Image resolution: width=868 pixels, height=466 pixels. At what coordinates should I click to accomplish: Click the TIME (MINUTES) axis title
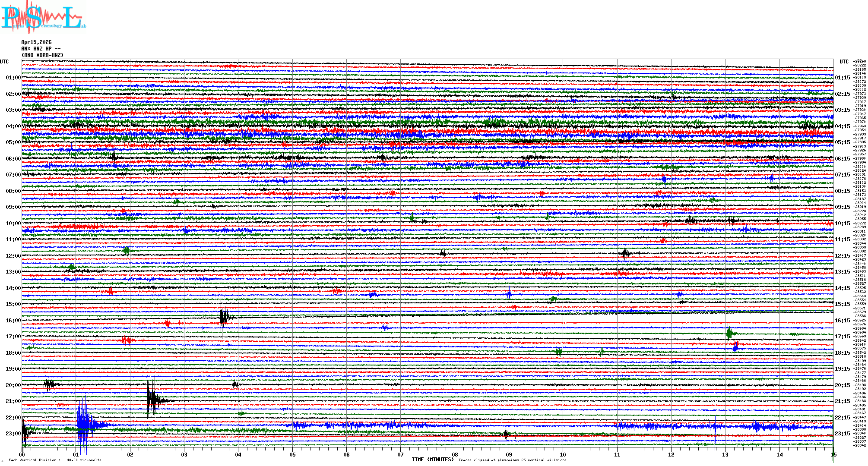click(x=433, y=460)
